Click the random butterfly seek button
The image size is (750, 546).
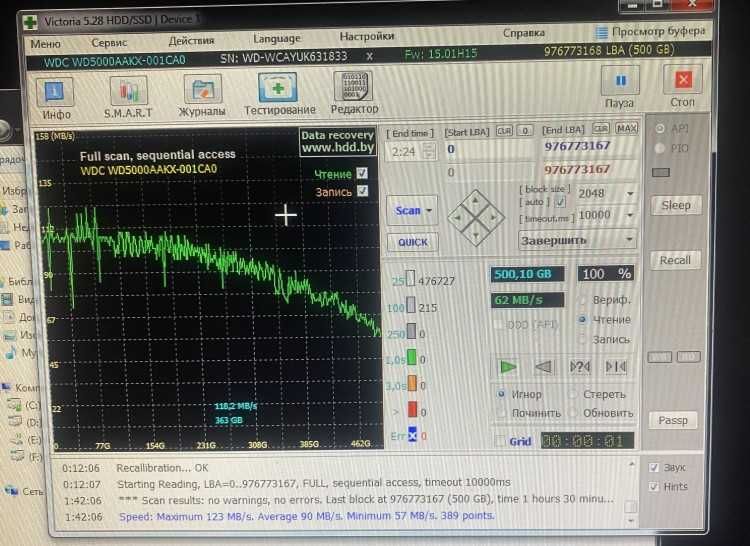point(580,367)
